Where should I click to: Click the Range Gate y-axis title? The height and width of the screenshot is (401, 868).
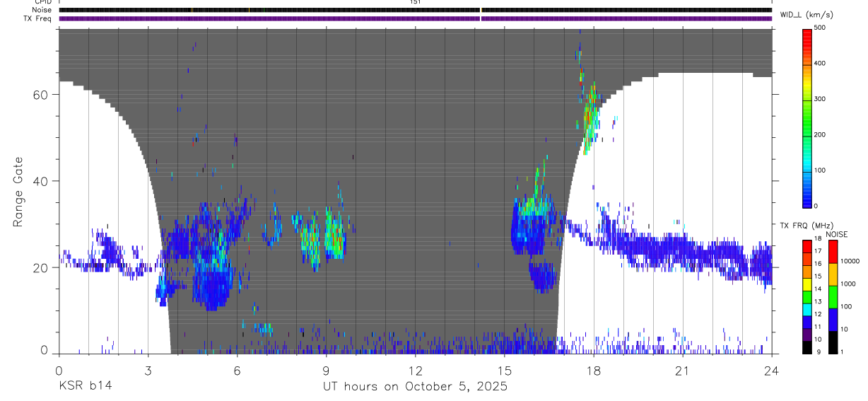tap(18, 193)
